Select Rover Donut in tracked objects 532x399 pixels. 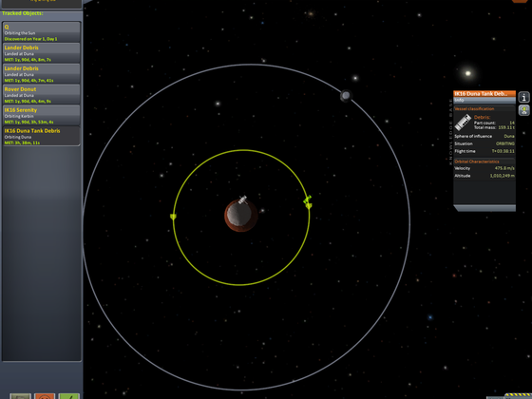pos(42,94)
